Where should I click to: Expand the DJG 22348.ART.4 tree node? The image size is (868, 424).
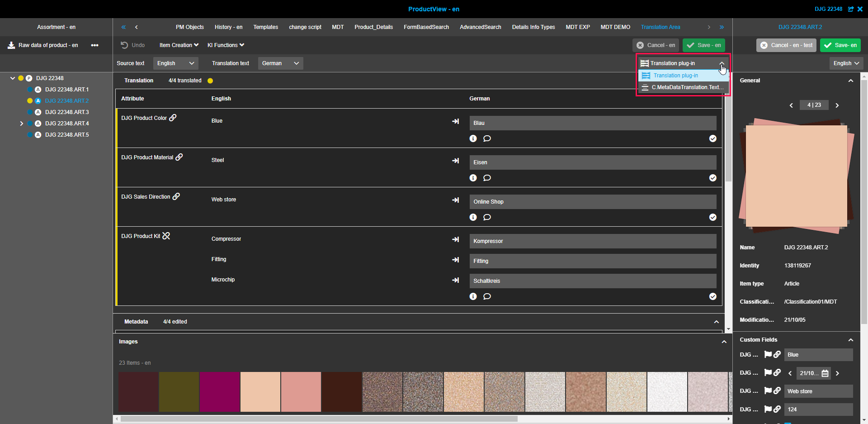click(x=21, y=124)
